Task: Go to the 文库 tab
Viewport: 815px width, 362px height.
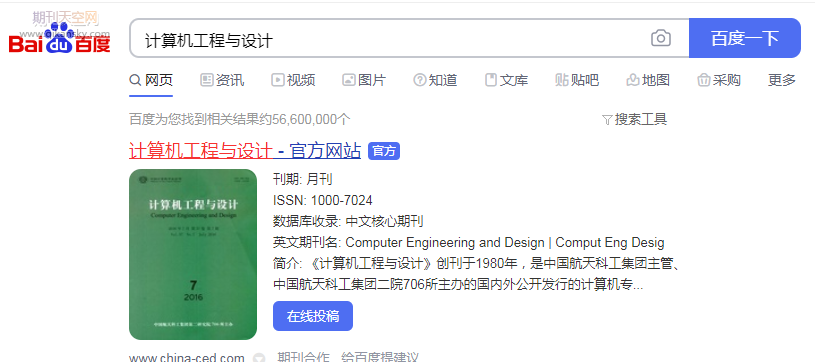Action: [506, 80]
